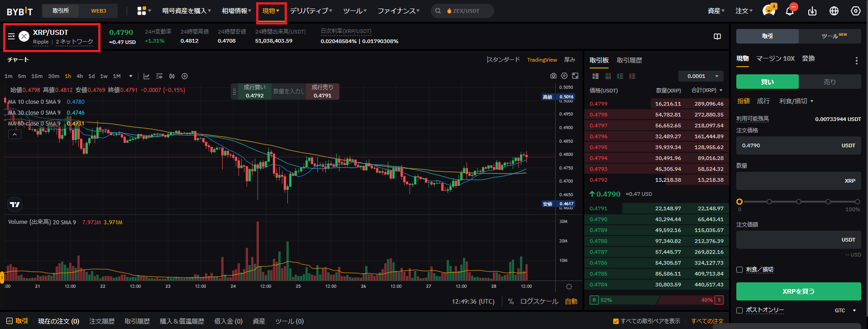Expand the 資産 header menu

[x=716, y=11]
